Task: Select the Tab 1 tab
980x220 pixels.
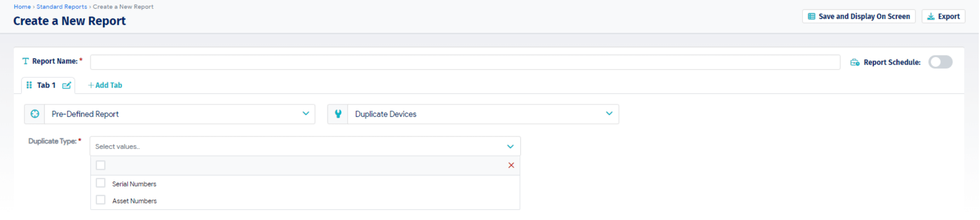Action: coord(48,85)
